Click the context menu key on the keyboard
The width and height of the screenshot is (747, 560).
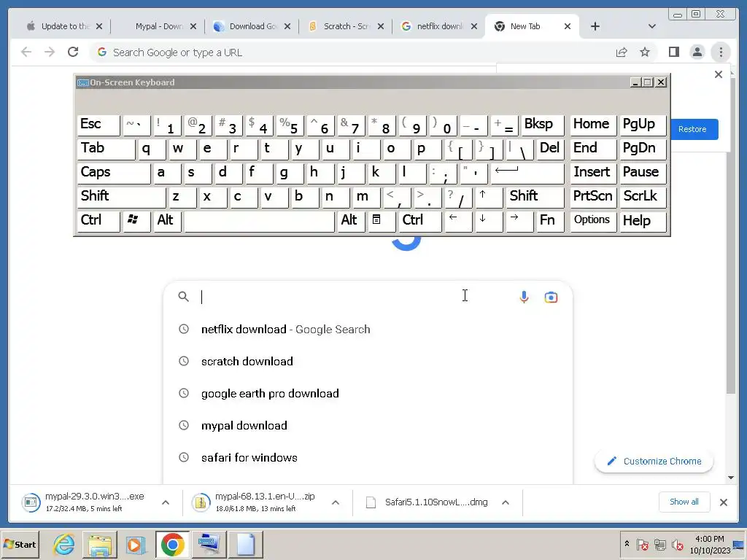(381, 220)
